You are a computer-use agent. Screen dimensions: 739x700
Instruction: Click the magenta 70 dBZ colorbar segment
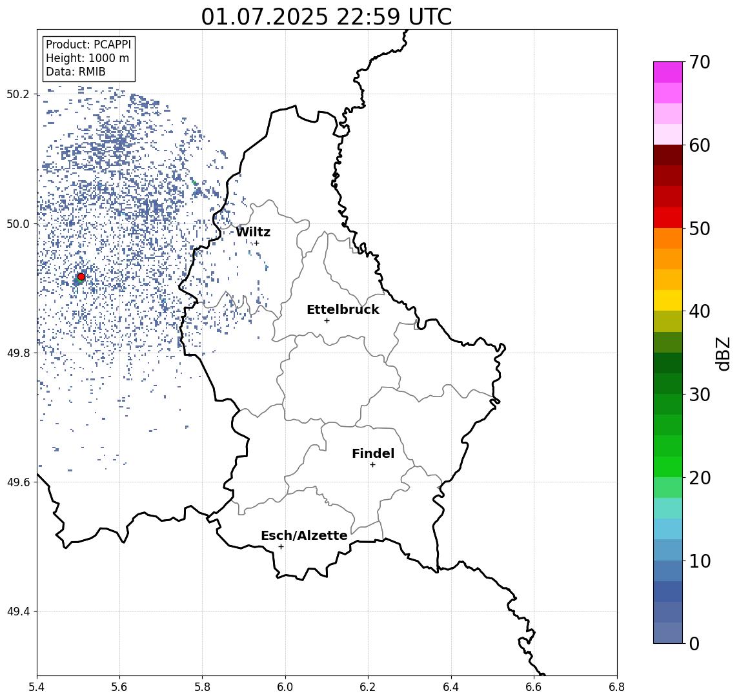(x=668, y=72)
